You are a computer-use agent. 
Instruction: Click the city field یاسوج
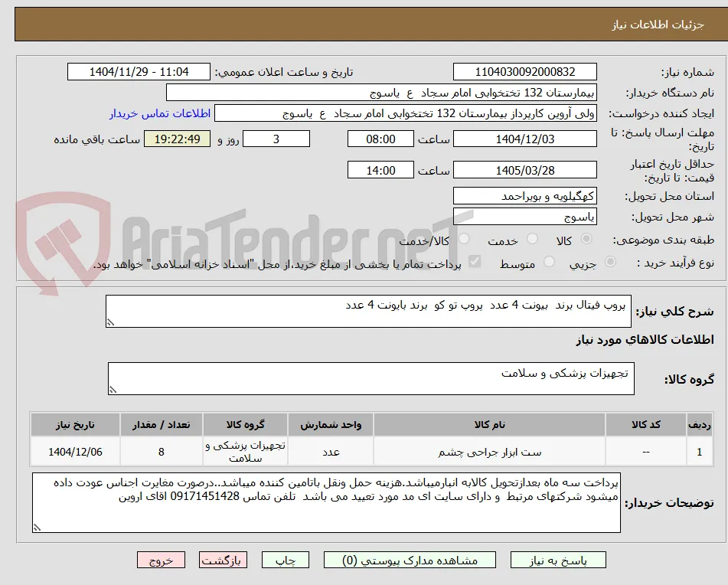(524, 217)
